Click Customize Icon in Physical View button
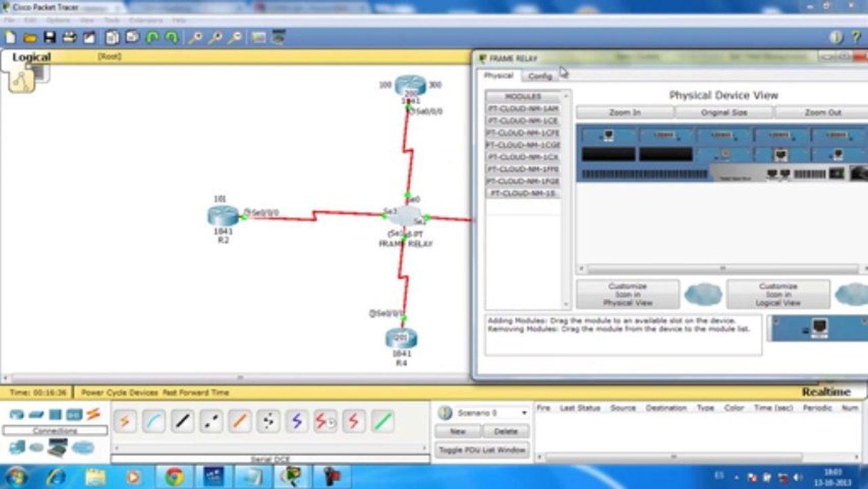This screenshot has width=868, height=489. 628,295
